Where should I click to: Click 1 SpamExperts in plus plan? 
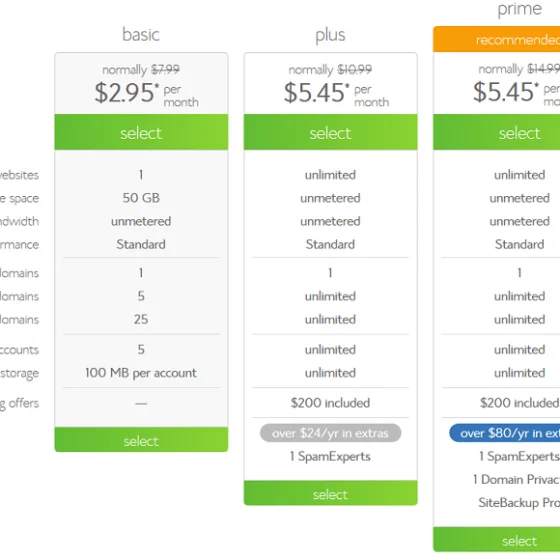tap(330, 456)
